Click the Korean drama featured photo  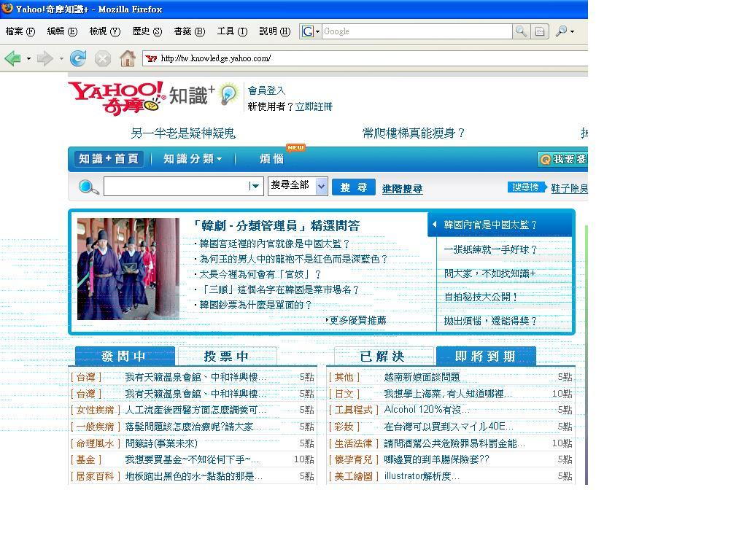click(128, 268)
